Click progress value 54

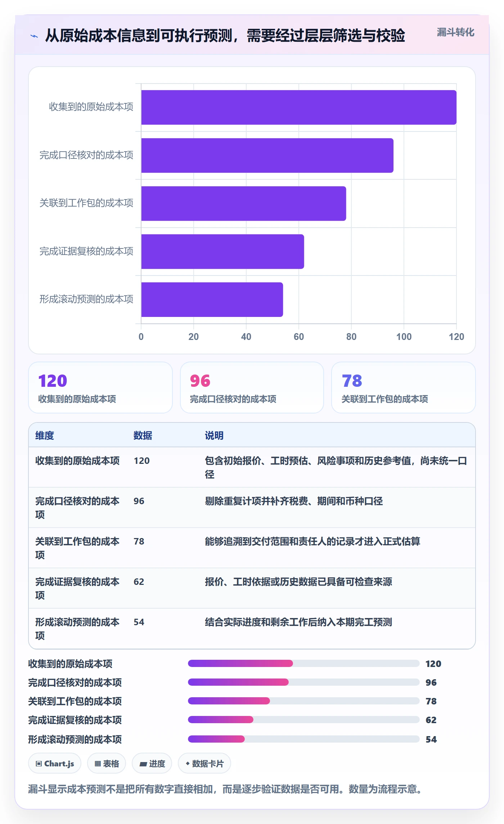tap(431, 739)
